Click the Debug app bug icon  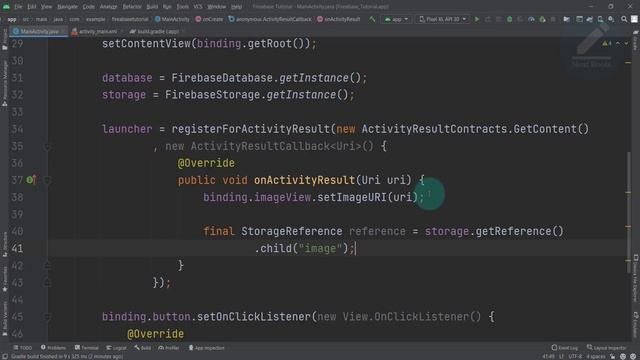click(509, 19)
